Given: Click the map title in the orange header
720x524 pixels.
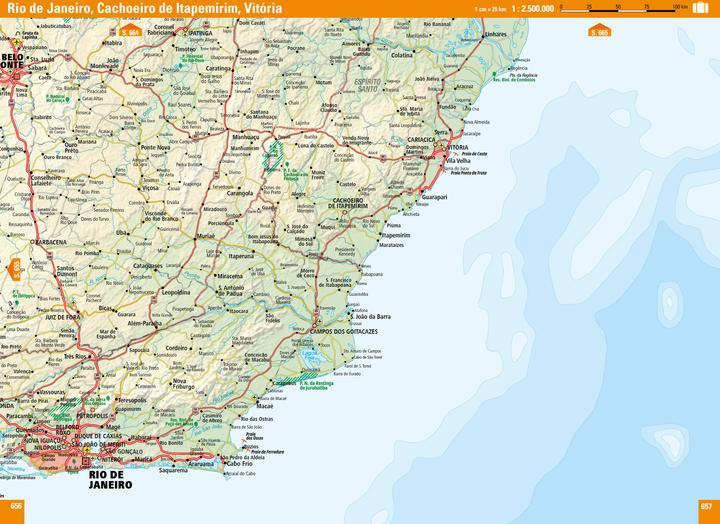Looking at the screenshot, I should tap(144, 8).
